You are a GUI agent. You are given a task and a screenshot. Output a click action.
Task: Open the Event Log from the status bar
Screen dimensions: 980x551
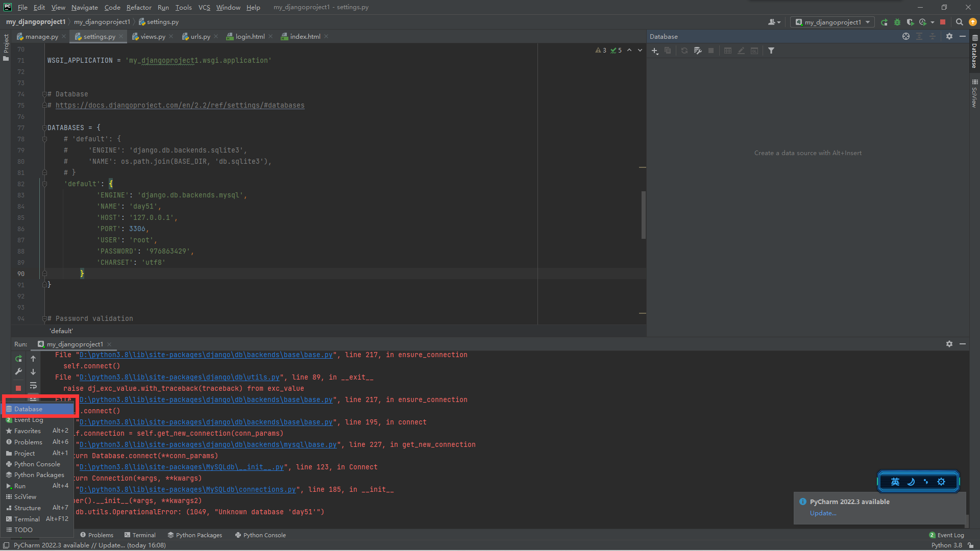tap(947, 535)
